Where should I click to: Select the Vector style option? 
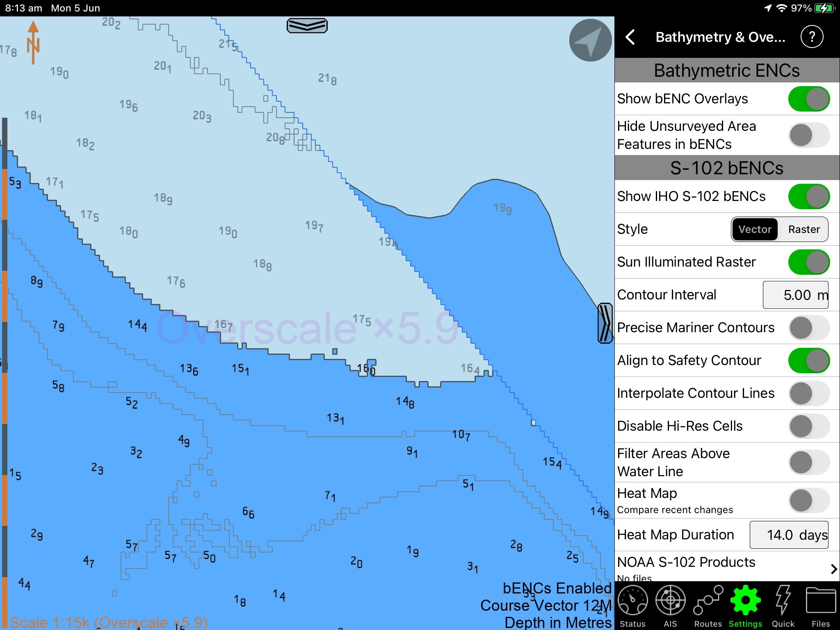pyautogui.click(x=755, y=229)
